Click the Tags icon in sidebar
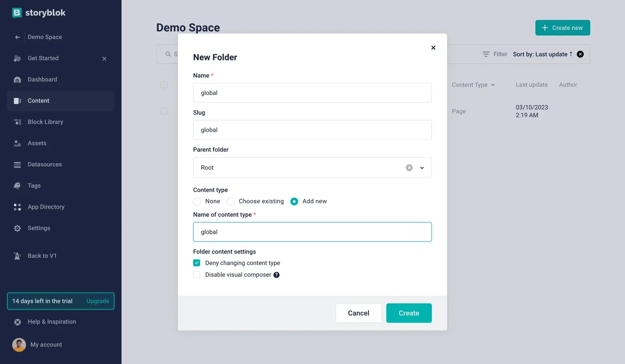The image size is (625, 364). 17,186
